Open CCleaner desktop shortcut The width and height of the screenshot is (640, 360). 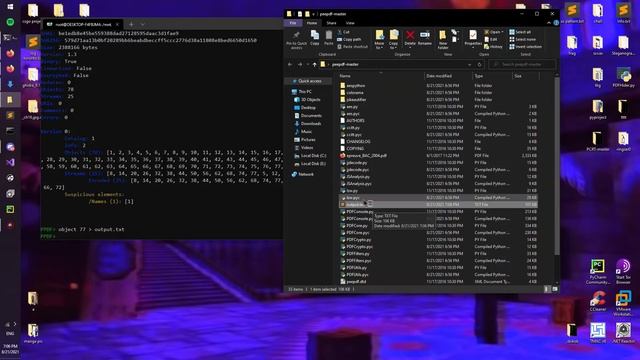click(x=598, y=301)
